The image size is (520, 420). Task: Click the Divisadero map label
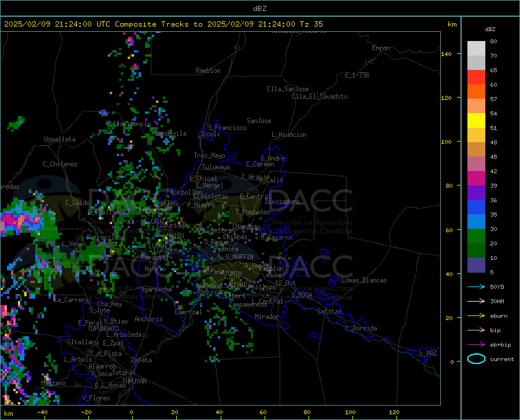click(282, 202)
